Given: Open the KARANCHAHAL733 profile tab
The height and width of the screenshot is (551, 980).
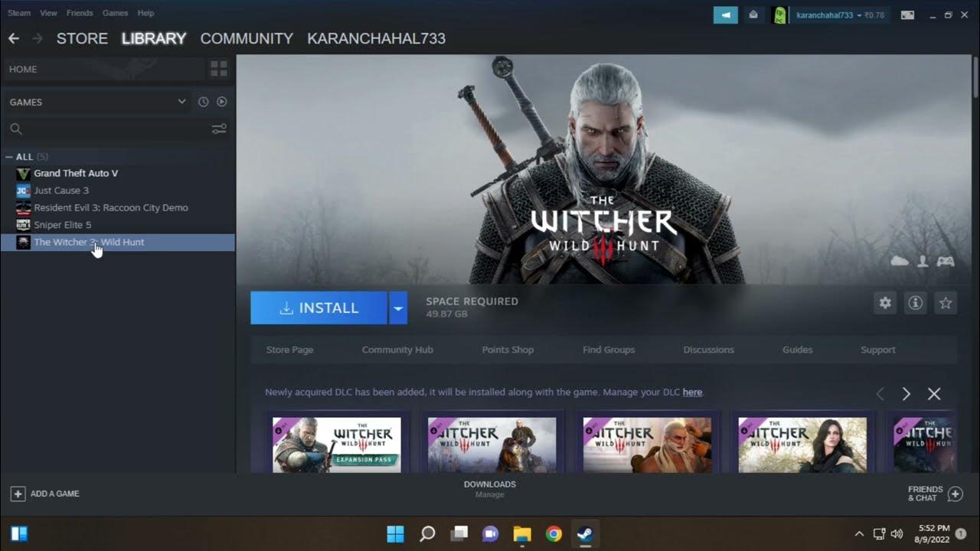Looking at the screenshot, I should pyautogui.click(x=376, y=38).
